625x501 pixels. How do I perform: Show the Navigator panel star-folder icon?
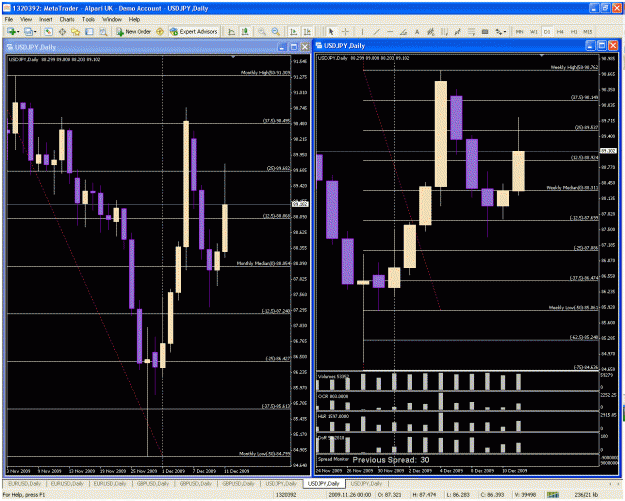click(76, 31)
